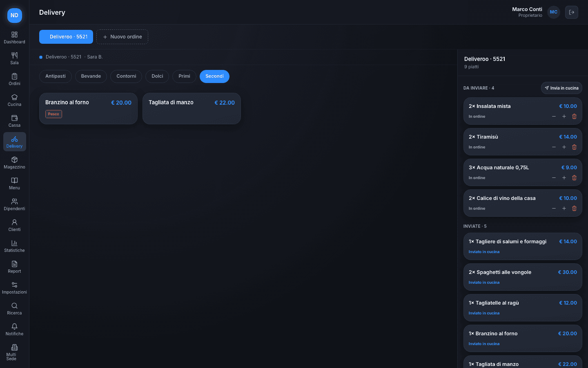
Task: Increase Insalata mista quantity
Action: click(x=564, y=117)
